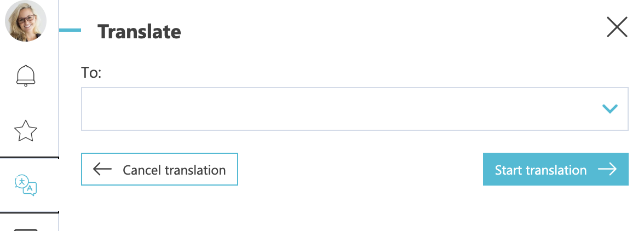Activate the highlighted translate tab in sidebar
This screenshot has height=231, width=644.
point(29,185)
